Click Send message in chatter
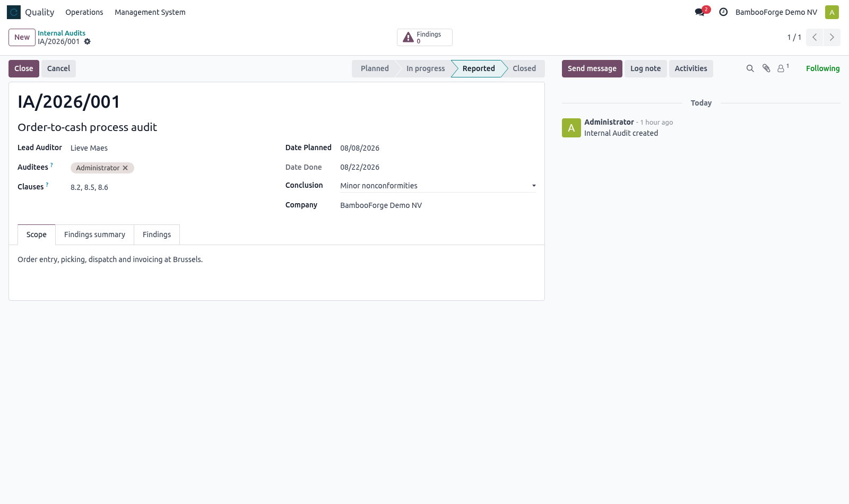Screen dimensions: 849x504 pyautogui.click(x=592, y=68)
